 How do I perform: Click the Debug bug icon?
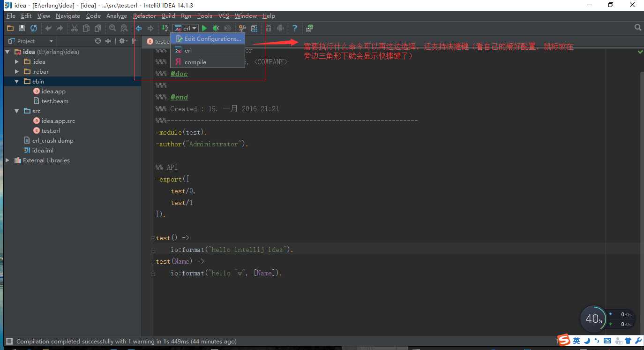point(216,29)
